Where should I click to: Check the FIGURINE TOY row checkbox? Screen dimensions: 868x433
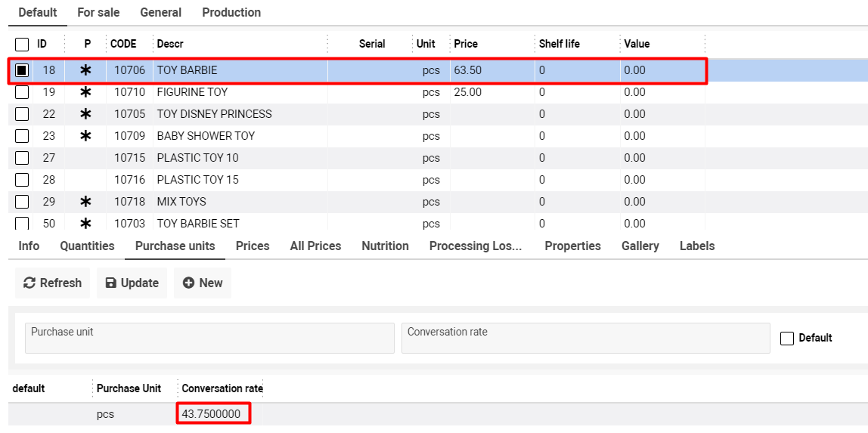[22, 92]
